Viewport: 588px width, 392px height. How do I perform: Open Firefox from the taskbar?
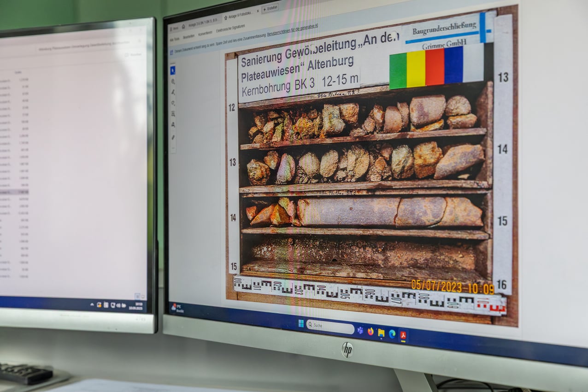[x=370, y=332]
